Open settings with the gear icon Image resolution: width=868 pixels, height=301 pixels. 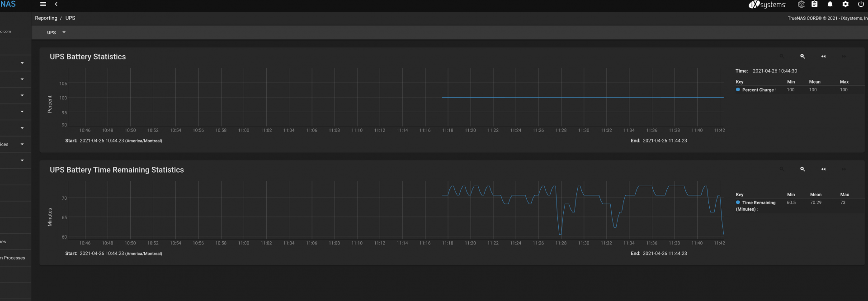click(845, 4)
